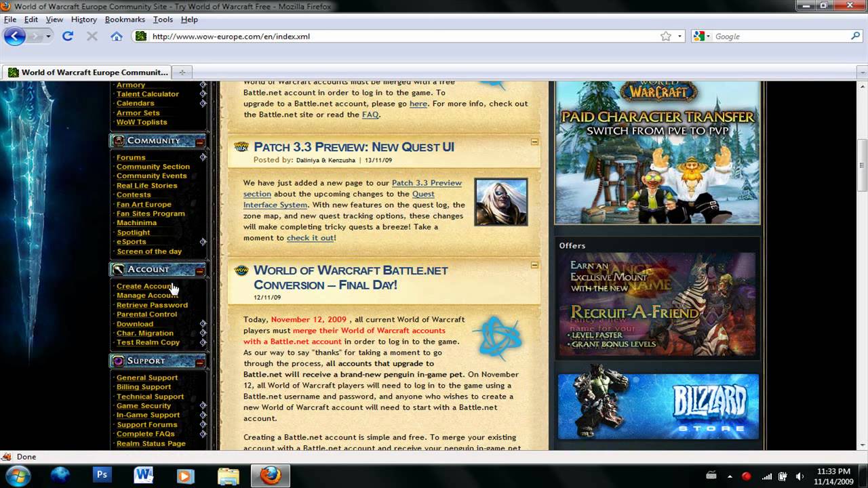Follow the 'check it out' link
The height and width of the screenshot is (488, 868).
tap(310, 238)
